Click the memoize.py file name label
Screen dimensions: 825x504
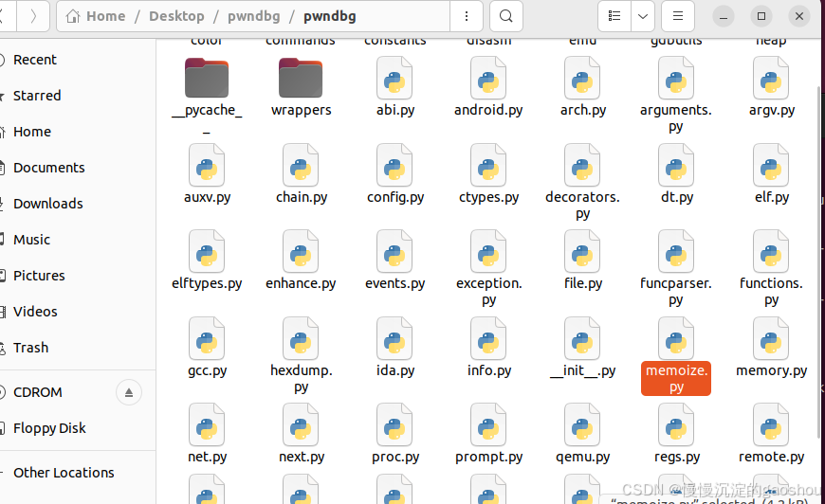coord(676,378)
